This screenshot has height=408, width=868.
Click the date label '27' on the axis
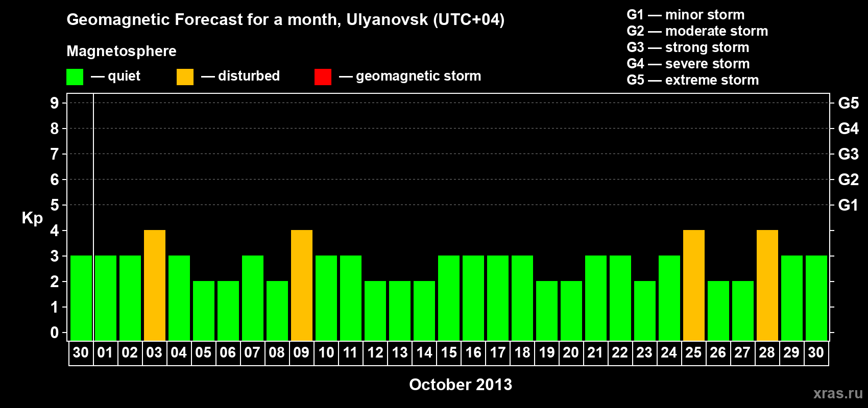pos(742,353)
